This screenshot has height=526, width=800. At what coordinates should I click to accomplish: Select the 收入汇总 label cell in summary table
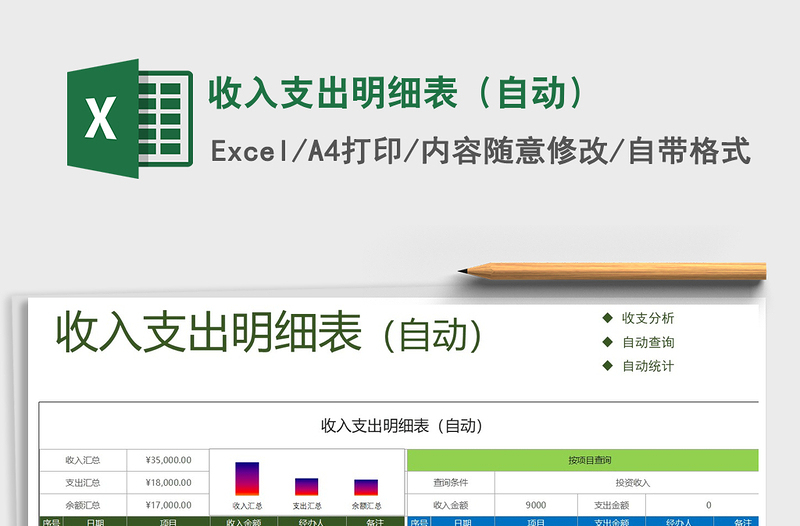point(83,460)
